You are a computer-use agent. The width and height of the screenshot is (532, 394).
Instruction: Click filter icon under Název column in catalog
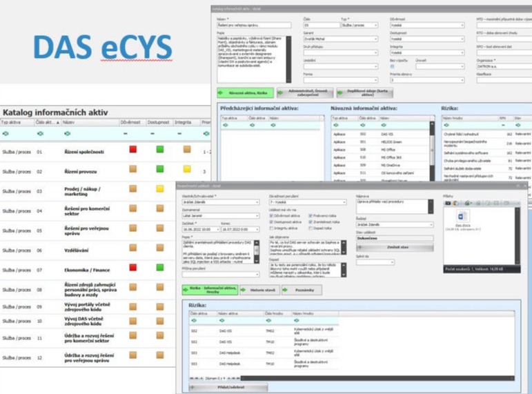pos(68,133)
